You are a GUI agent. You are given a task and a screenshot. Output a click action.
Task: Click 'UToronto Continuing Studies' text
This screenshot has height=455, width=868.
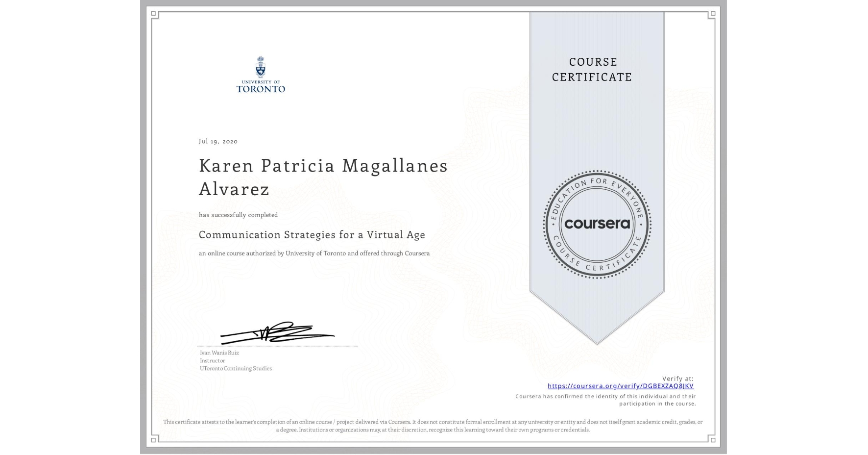236,368
